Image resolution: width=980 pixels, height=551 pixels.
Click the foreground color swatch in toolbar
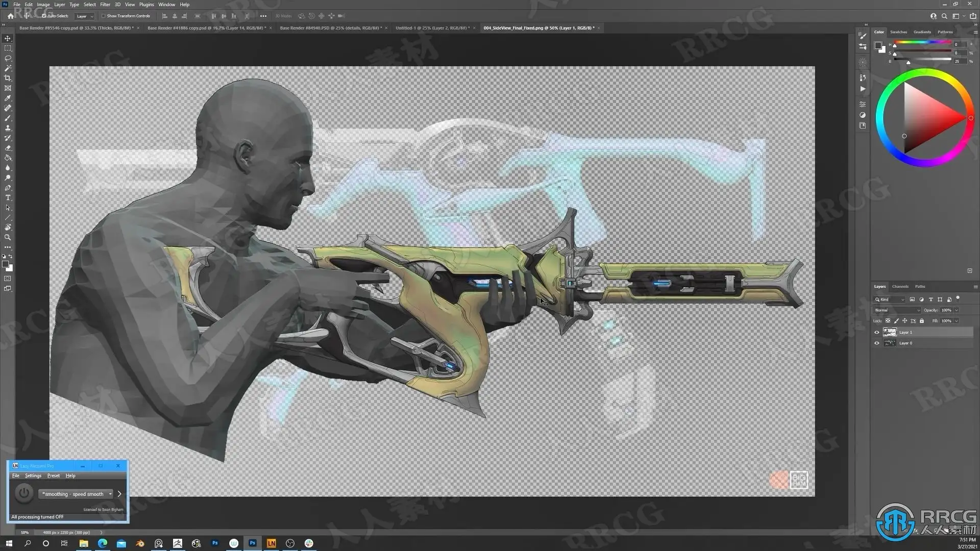click(x=5, y=264)
